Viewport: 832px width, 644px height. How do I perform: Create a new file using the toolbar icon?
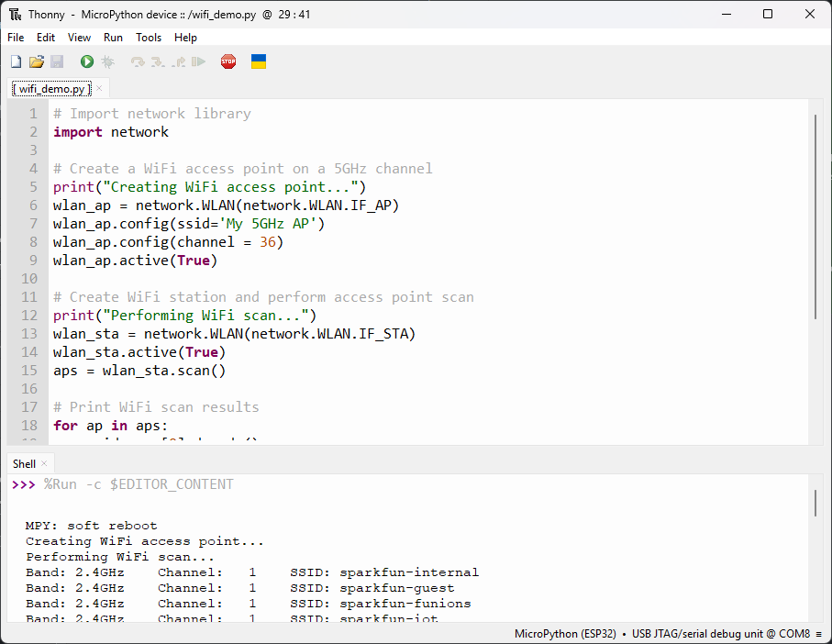pos(16,61)
